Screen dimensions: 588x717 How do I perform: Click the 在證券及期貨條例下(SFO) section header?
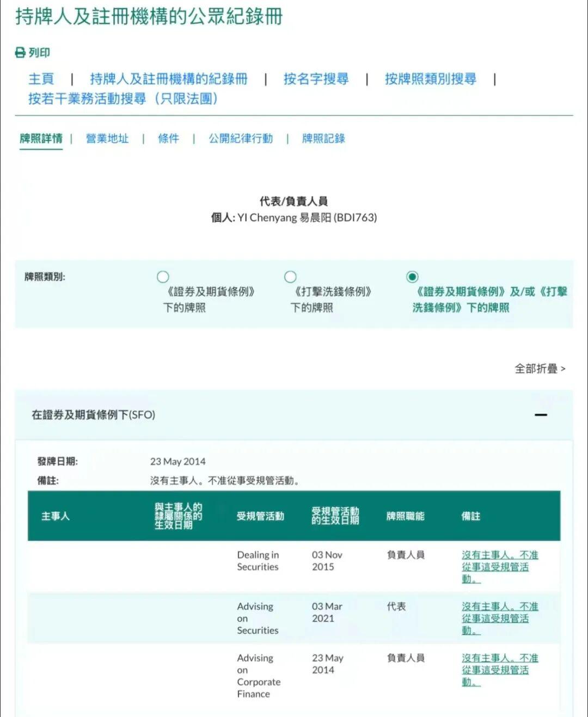(94, 415)
